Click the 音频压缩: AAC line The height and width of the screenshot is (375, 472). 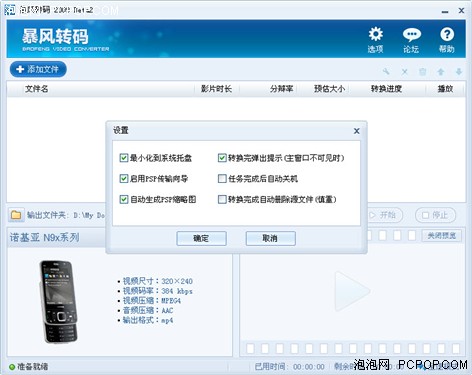pyautogui.click(x=148, y=310)
